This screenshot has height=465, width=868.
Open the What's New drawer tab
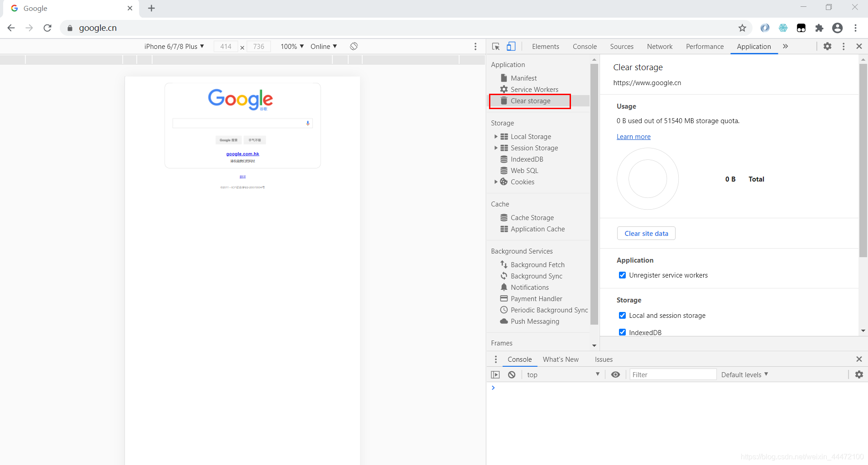[561, 359]
